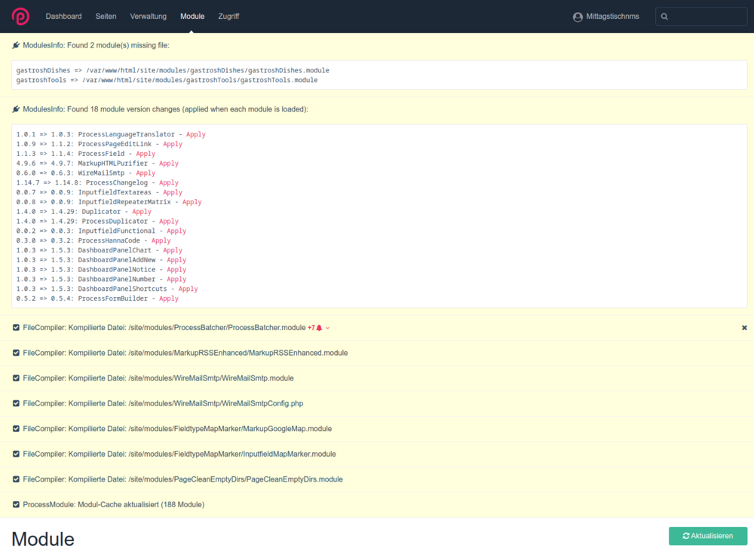
Task: Click the checkmark icon on the WireMailSmtpConfig.php message
Action: (16, 403)
